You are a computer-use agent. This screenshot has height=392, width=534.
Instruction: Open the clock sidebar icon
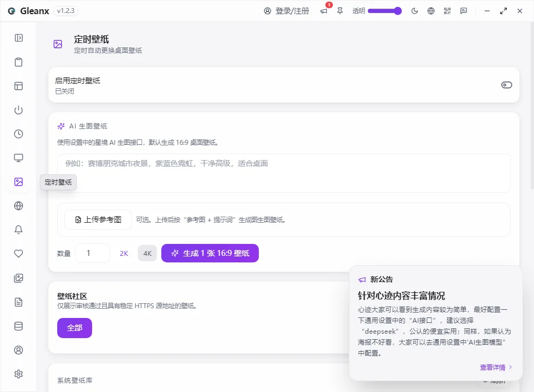click(19, 134)
